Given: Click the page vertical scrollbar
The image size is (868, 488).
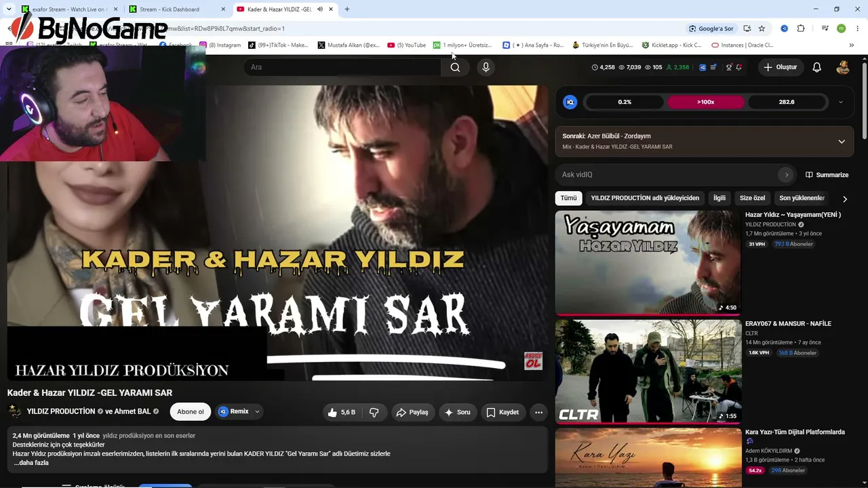Looking at the screenshot, I should coord(865,102).
